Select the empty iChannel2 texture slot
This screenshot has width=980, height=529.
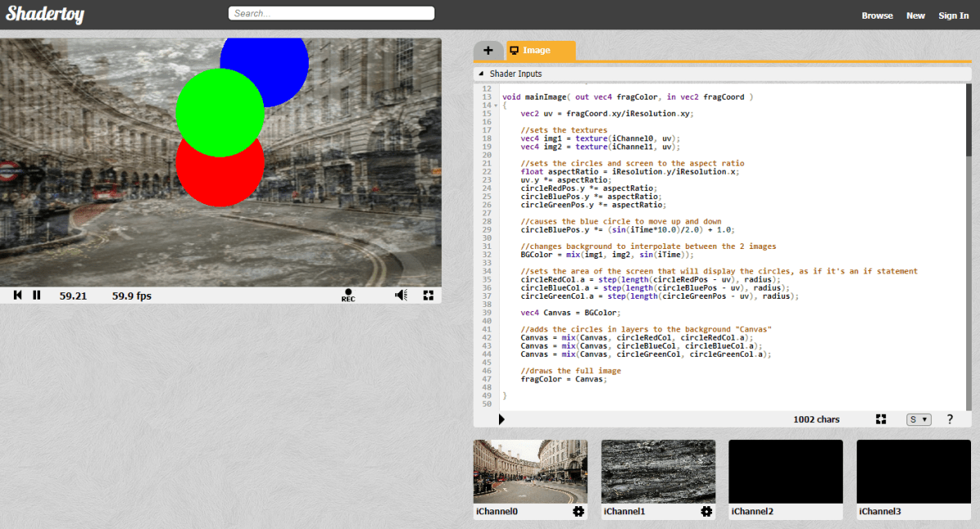pyautogui.click(x=786, y=471)
